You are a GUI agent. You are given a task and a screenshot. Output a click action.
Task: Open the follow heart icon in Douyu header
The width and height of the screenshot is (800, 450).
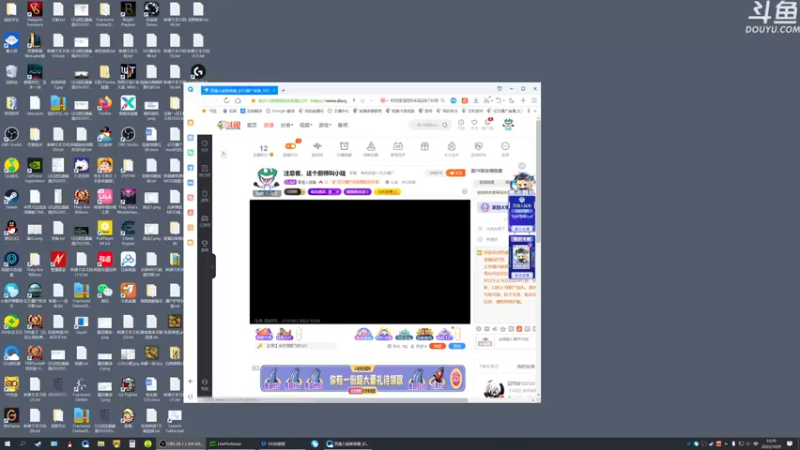coord(474,123)
